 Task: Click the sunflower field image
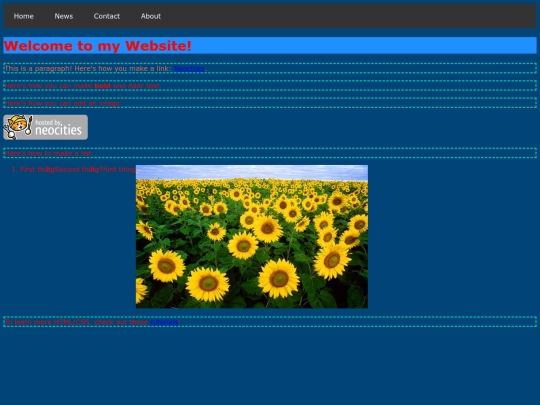coord(252,237)
